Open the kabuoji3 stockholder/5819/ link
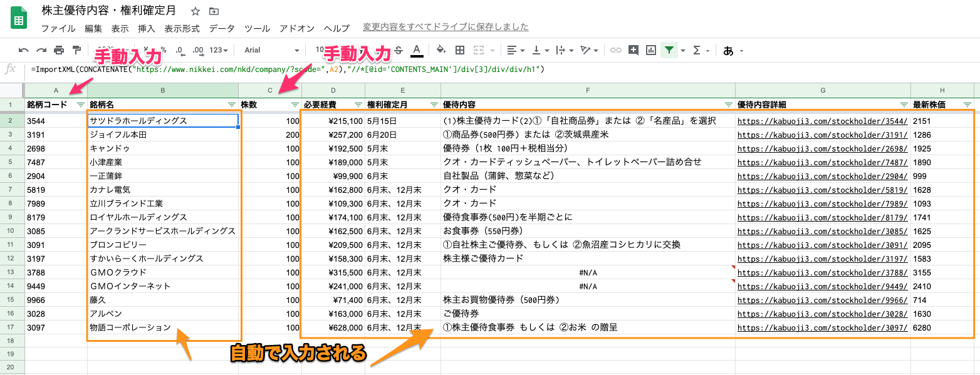Image resolution: width=980 pixels, height=375 pixels. [x=822, y=190]
